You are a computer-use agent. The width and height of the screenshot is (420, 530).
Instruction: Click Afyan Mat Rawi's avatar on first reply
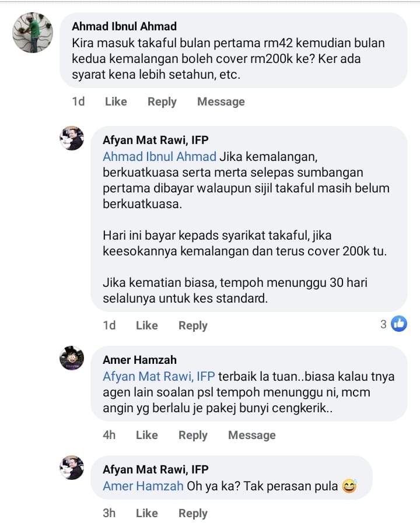click(x=72, y=138)
